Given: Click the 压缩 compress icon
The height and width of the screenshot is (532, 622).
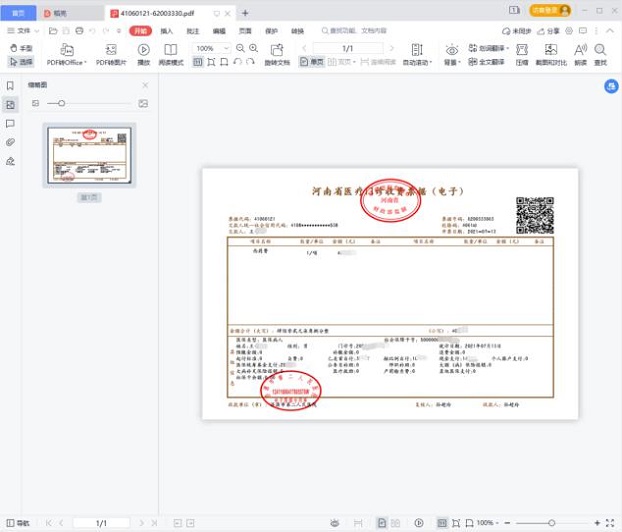Looking at the screenshot, I should pos(522,50).
